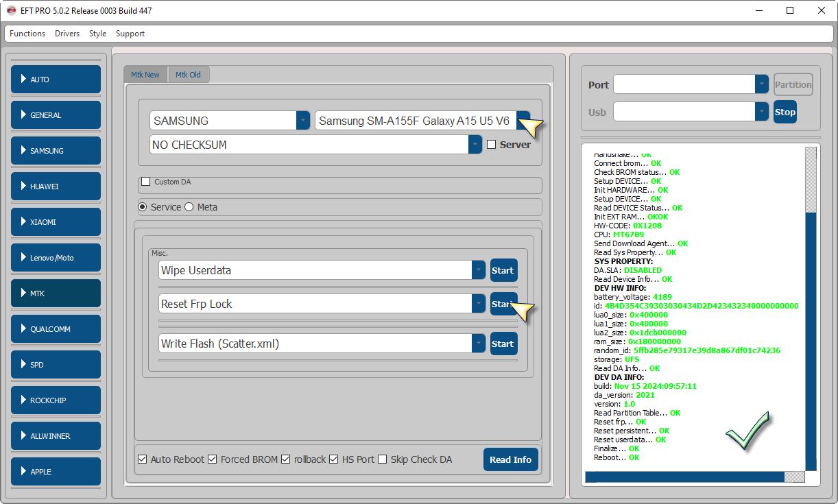
Task: Open the Lenovo/Moto sidebar section
Action: [x=56, y=258]
